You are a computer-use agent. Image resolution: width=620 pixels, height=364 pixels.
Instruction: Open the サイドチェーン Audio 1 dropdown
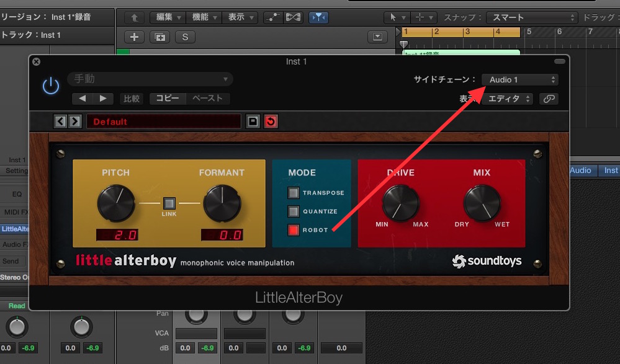pyautogui.click(x=520, y=79)
